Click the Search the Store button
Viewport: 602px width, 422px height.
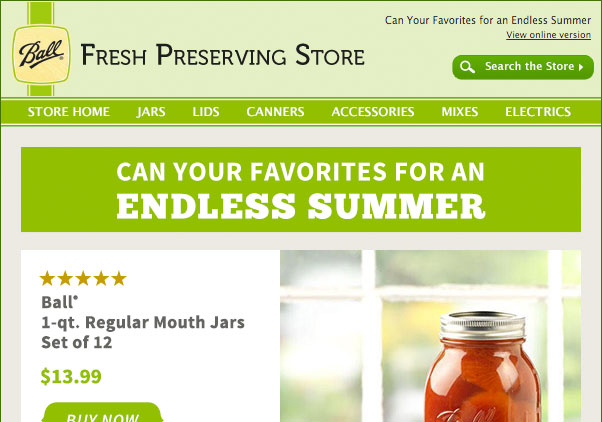(523, 67)
